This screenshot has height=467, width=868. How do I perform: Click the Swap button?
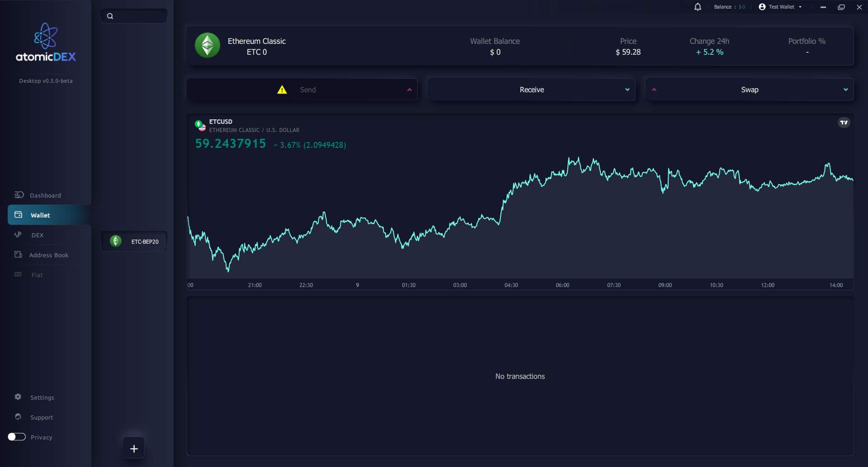750,90
